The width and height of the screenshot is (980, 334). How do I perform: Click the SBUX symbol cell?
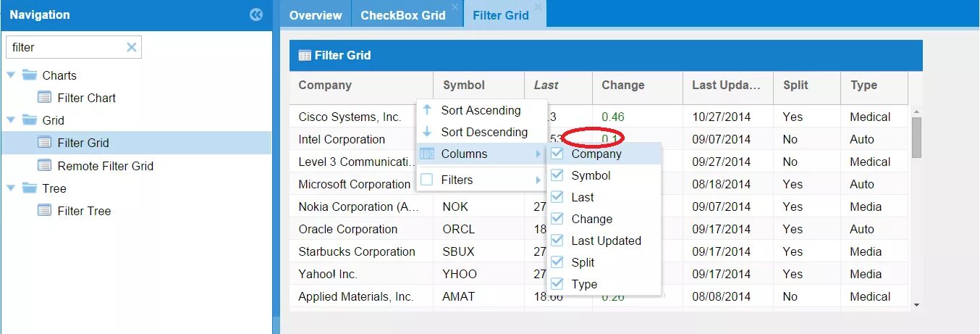coord(478,251)
